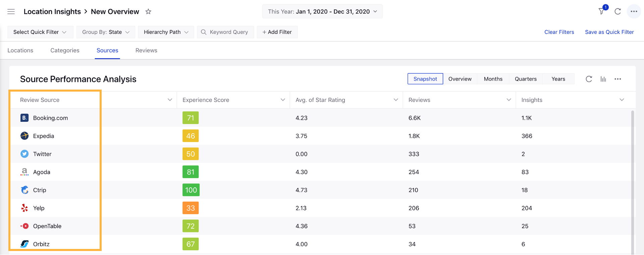Switch widget to Years view
Screen dimensions: 644x255
click(558, 79)
